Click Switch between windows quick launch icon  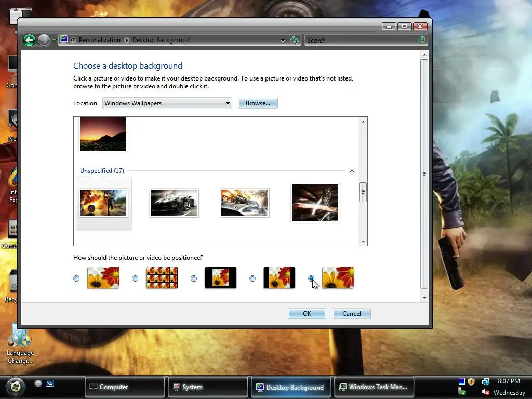pyautogui.click(x=50, y=383)
